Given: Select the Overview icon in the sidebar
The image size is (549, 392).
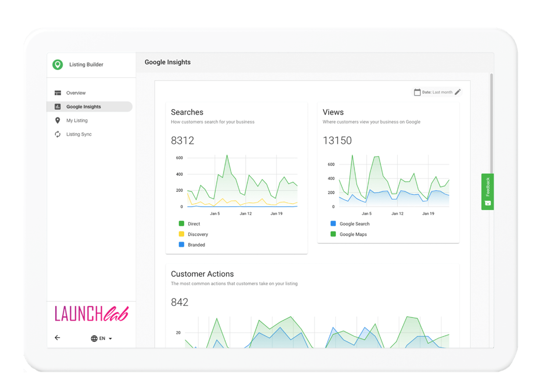Looking at the screenshot, I should pos(58,93).
